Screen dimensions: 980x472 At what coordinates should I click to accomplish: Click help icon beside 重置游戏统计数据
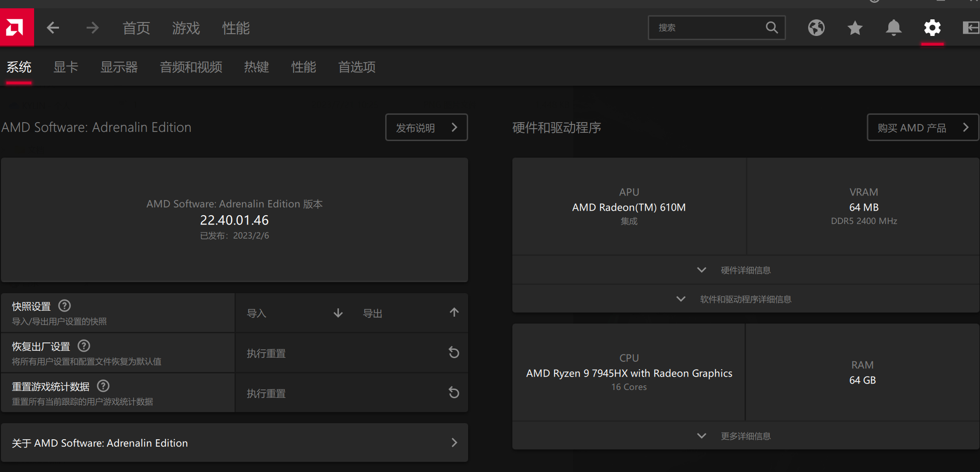(x=103, y=386)
